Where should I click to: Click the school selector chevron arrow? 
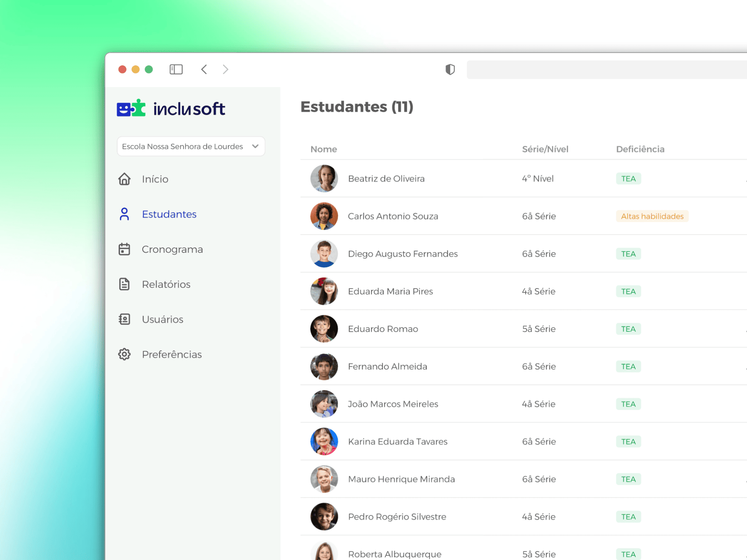[x=255, y=147]
